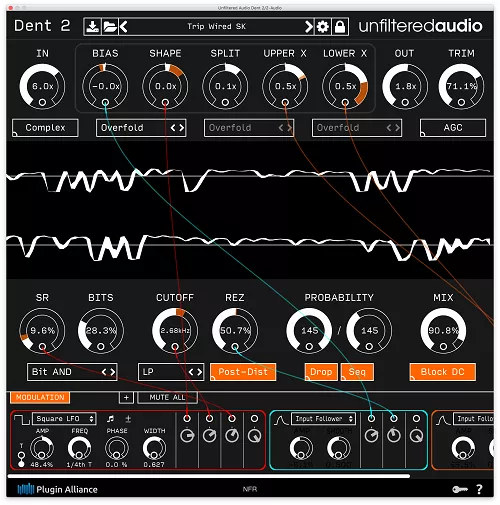
Task: Click the unfilteredaudio logo
Action: coord(421,26)
